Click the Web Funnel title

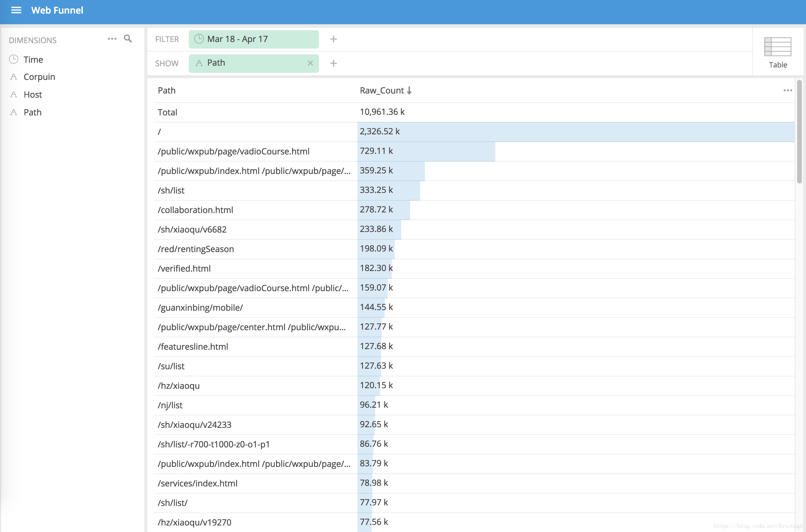pyautogui.click(x=57, y=10)
